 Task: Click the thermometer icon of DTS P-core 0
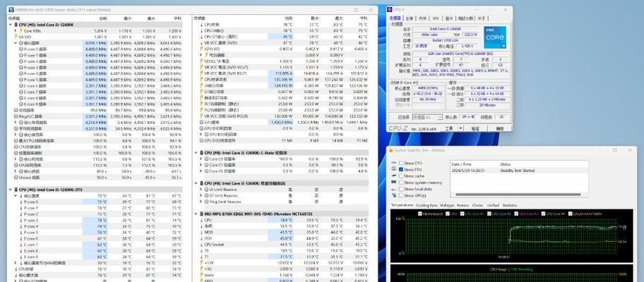[x=21, y=202]
